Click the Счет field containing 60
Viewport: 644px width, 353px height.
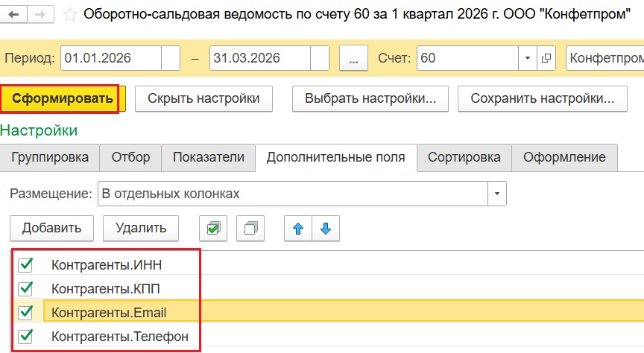tap(467, 58)
